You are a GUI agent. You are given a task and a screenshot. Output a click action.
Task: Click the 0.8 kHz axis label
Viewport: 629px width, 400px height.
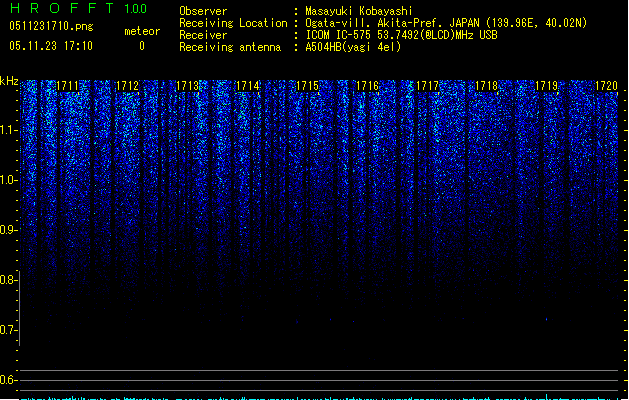coord(8,280)
